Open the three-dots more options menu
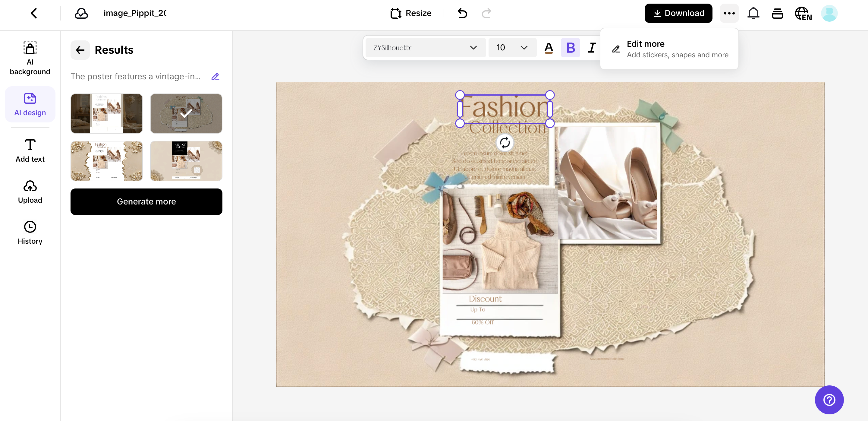This screenshot has height=421, width=868. click(x=729, y=13)
